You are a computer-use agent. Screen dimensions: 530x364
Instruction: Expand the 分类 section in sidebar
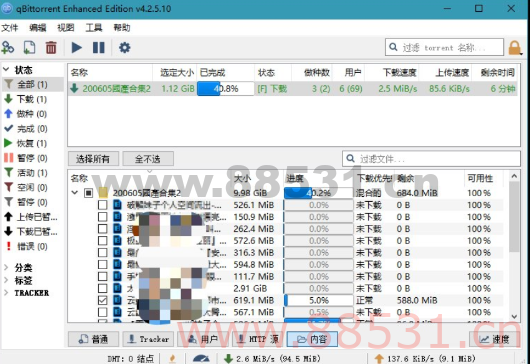(x=6, y=267)
